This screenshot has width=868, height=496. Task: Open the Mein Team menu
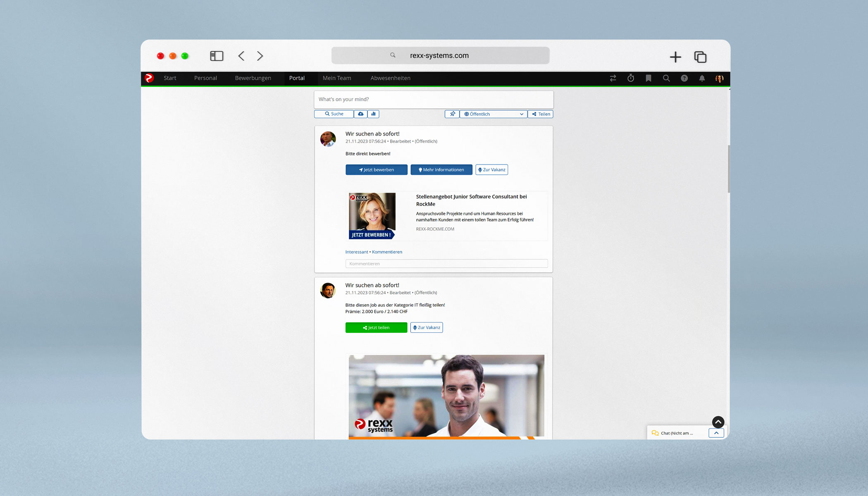tap(337, 78)
